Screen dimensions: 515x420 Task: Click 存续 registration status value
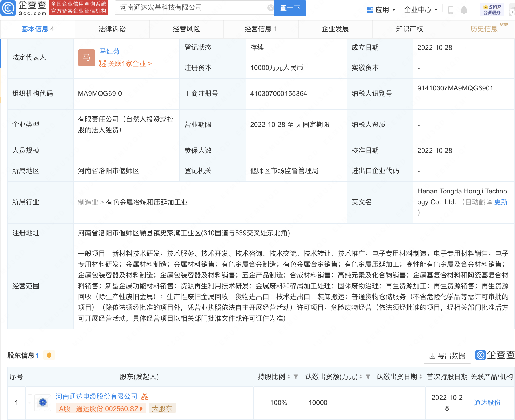click(x=257, y=48)
